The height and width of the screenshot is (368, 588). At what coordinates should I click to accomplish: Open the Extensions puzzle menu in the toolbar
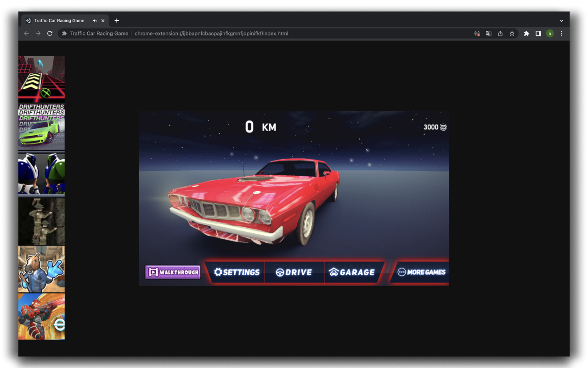[x=526, y=34]
